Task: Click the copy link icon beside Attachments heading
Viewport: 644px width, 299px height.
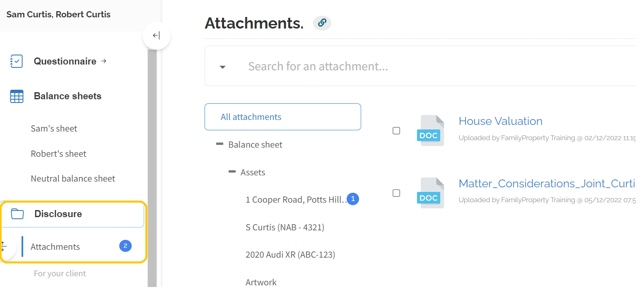Action: [322, 23]
